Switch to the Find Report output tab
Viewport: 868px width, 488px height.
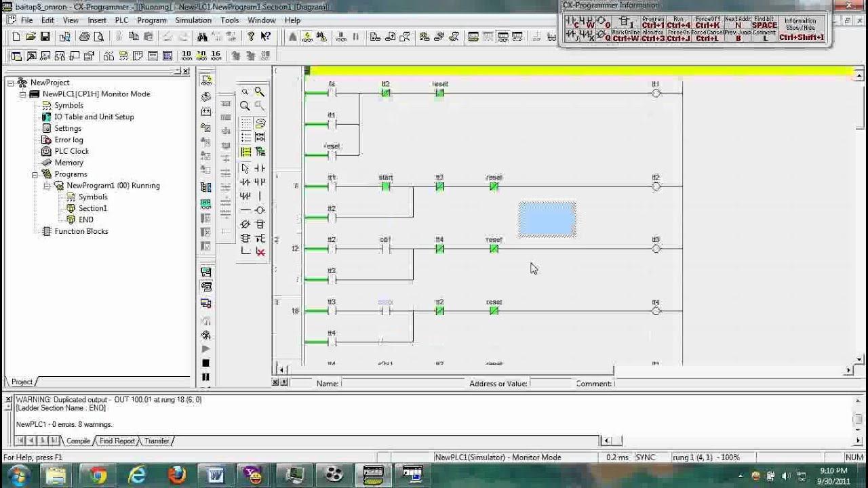[x=117, y=441]
